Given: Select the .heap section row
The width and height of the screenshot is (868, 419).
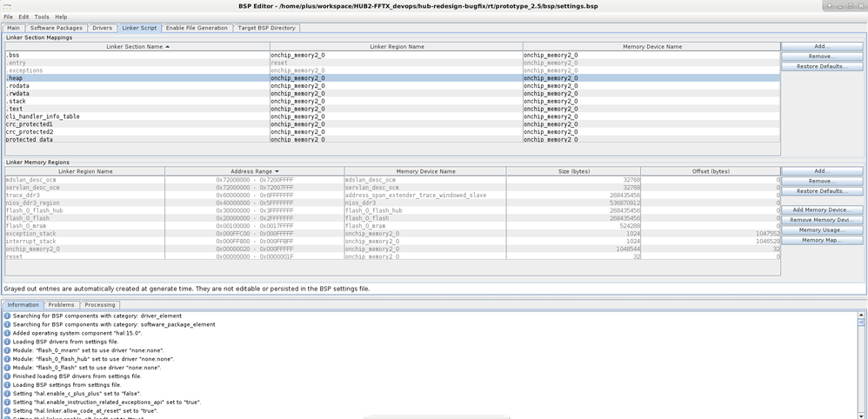Looking at the screenshot, I should coord(392,78).
